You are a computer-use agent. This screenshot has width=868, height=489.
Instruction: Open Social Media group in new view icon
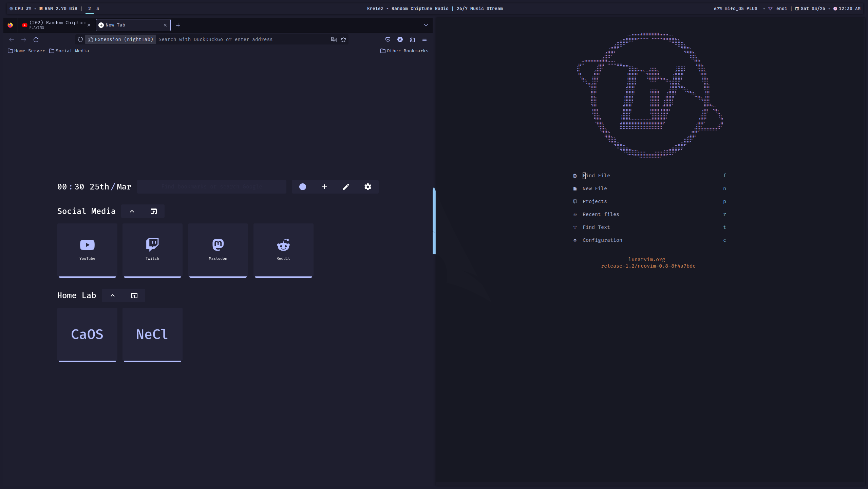pyautogui.click(x=153, y=211)
